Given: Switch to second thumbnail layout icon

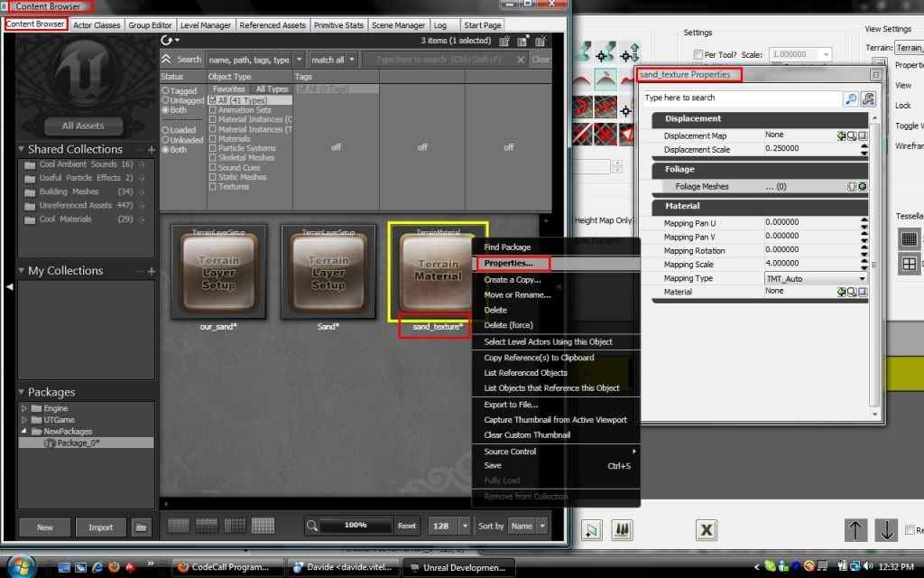Looking at the screenshot, I should click(207, 526).
